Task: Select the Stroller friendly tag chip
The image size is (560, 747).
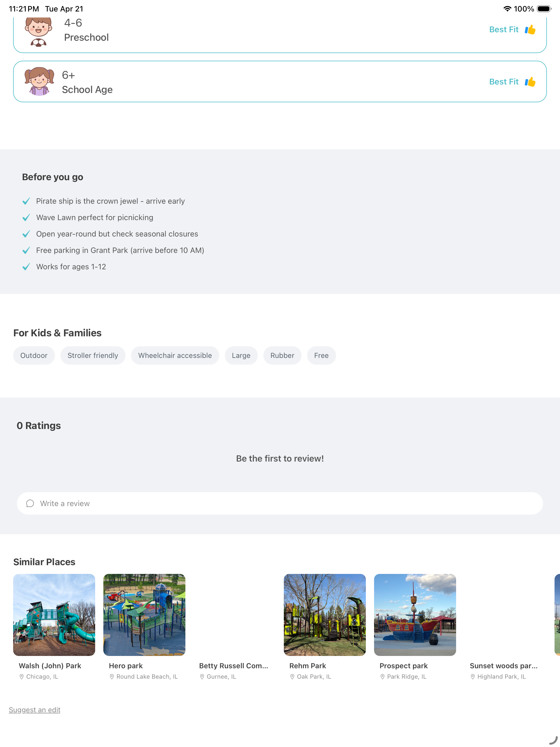Action: [x=93, y=355]
